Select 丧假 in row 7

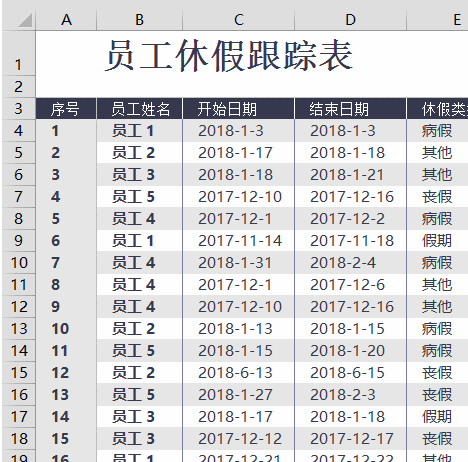point(437,197)
